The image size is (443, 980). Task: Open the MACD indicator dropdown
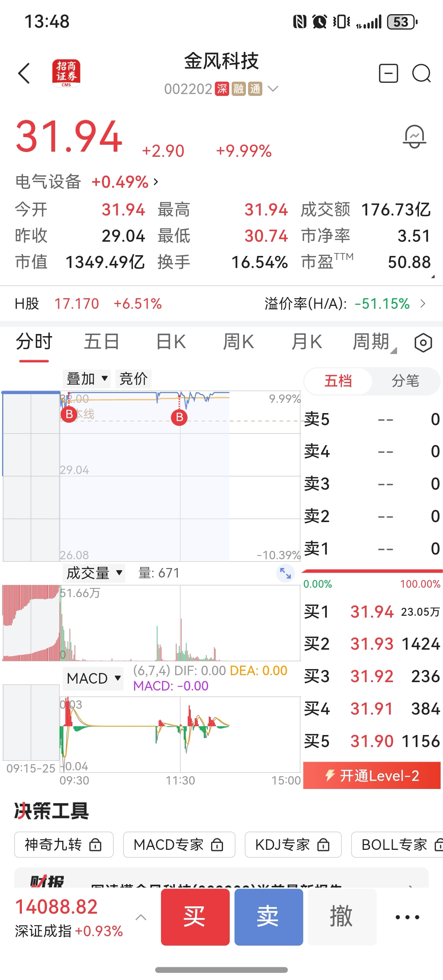click(x=93, y=678)
